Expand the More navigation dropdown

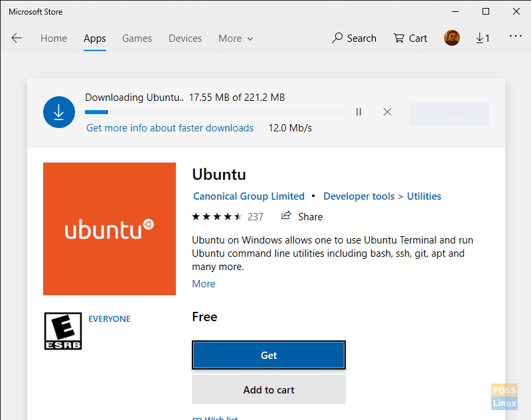click(x=236, y=38)
